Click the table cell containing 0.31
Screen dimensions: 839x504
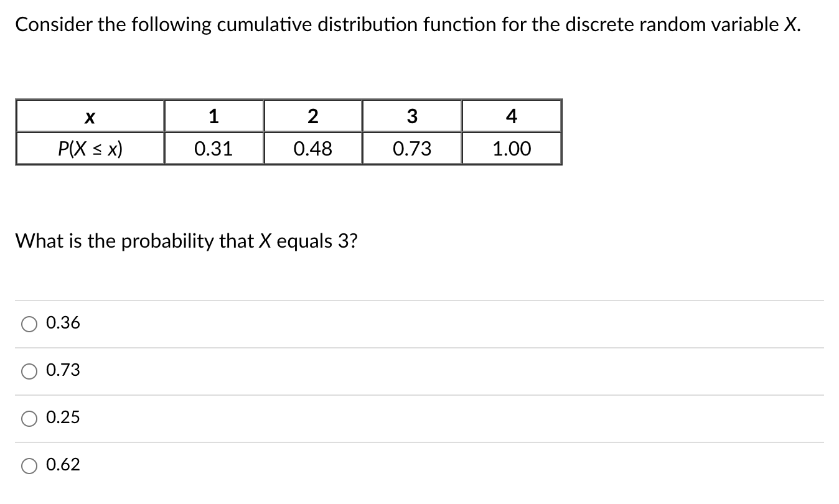214,149
